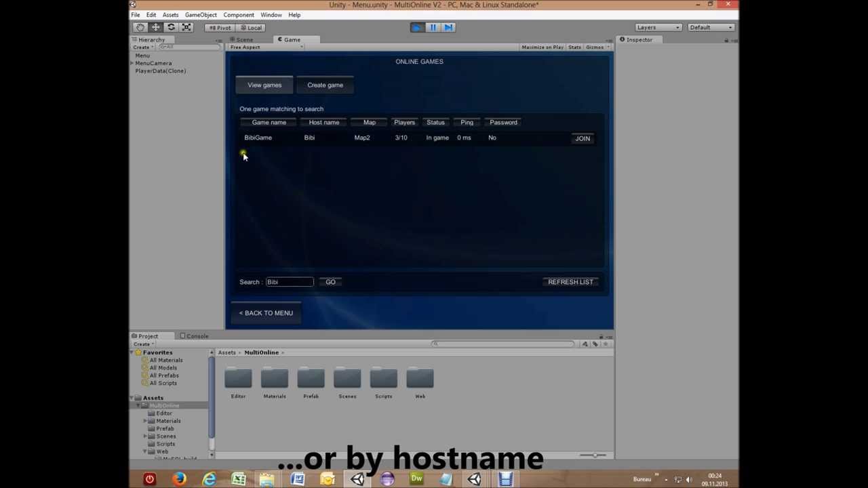Click the Play button to stop playmode

pos(417,27)
